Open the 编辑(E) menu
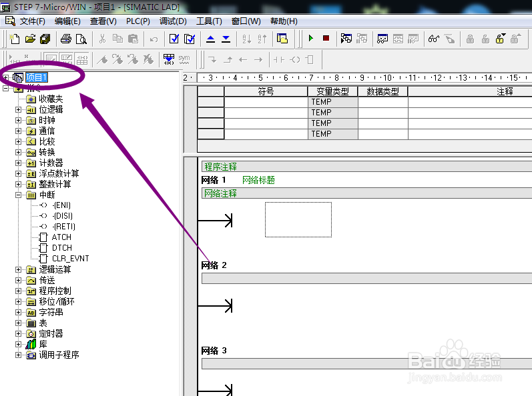 [67, 21]
